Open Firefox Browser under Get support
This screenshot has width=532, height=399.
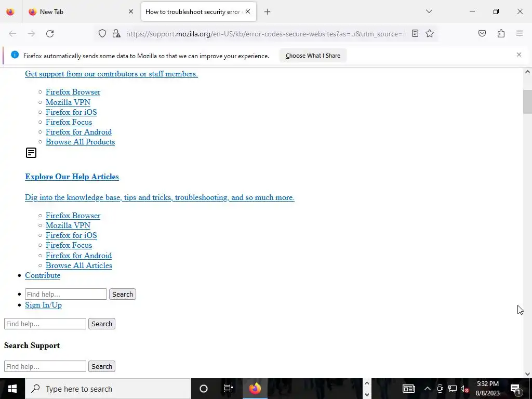[73, 92]
